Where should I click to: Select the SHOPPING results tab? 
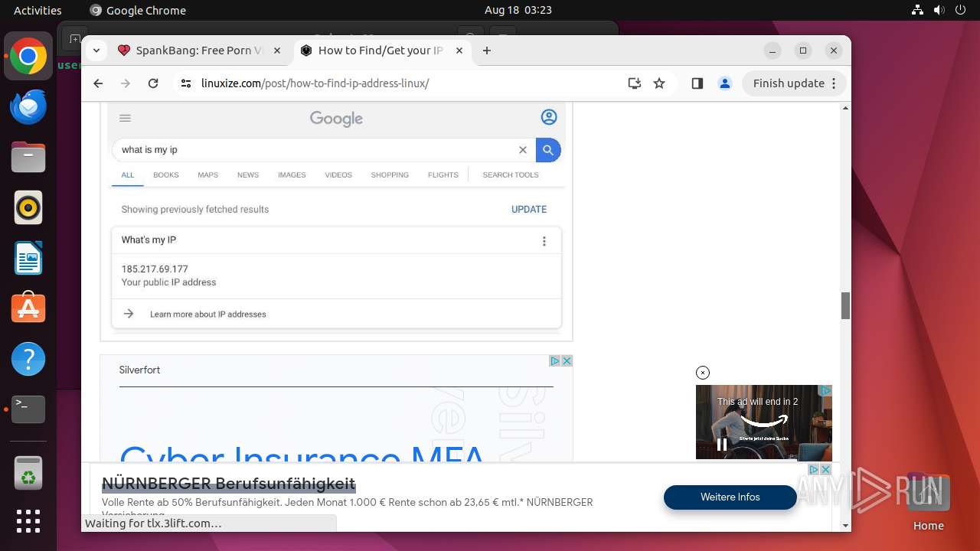[390, 175]
